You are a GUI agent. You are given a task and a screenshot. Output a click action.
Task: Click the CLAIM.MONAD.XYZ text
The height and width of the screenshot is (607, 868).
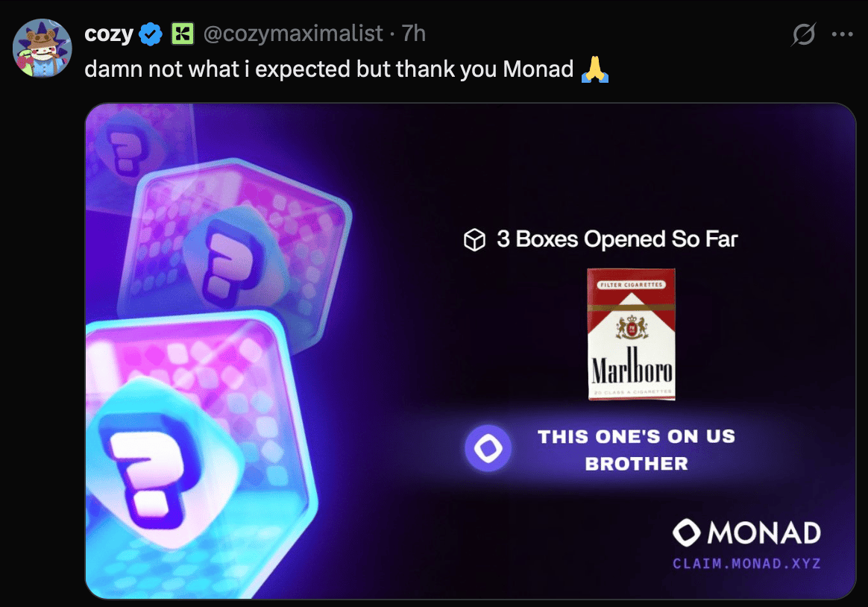click(x=746, y=564)
